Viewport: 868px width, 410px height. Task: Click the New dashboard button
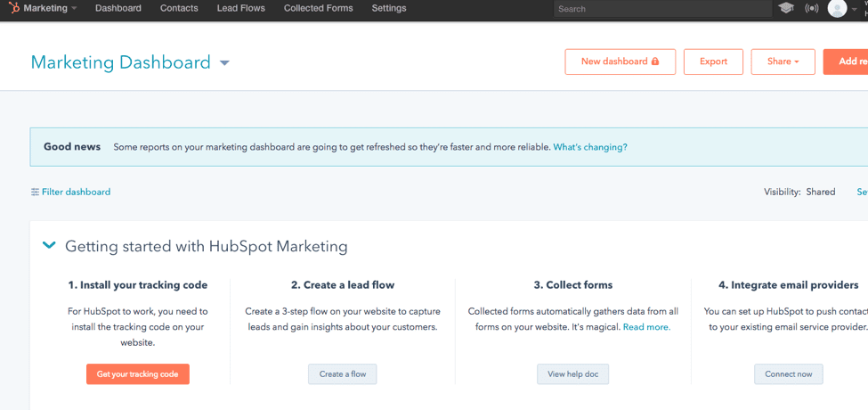pos(620,61)
